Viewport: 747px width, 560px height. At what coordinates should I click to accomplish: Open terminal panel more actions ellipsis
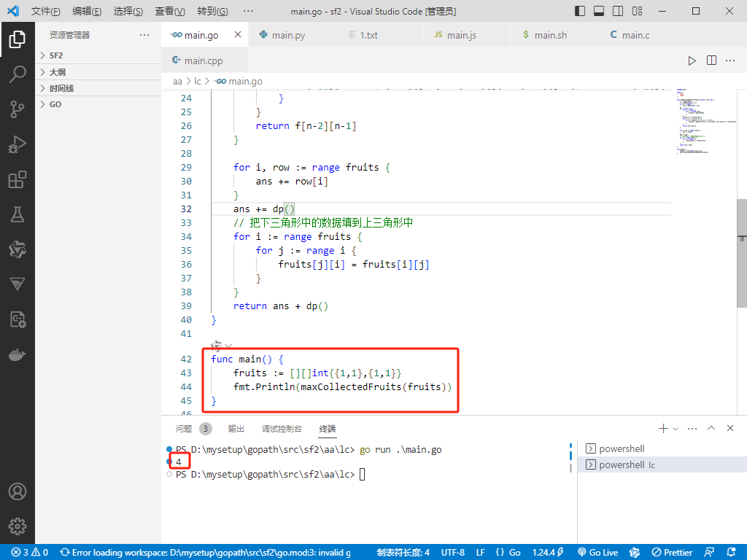[692, 429]
